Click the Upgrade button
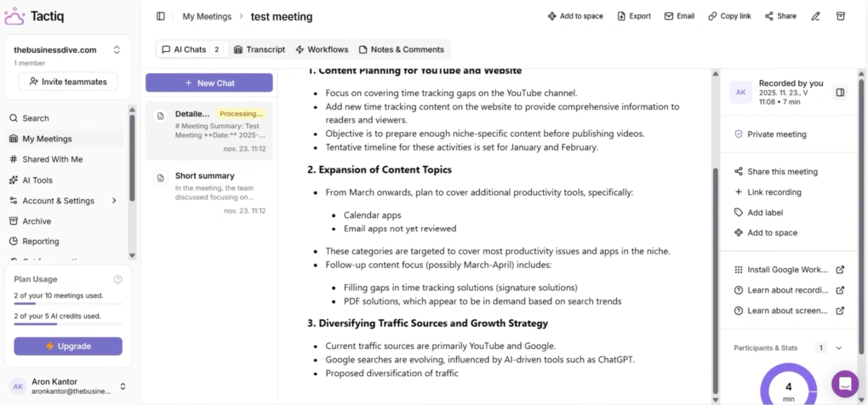Viewport: 868px width, 405px height. tap(68, 346)
